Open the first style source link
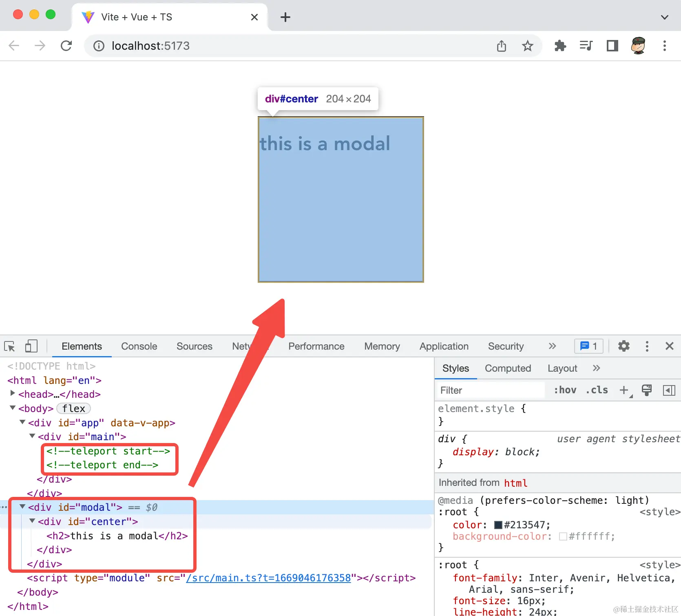 point(659,512)
